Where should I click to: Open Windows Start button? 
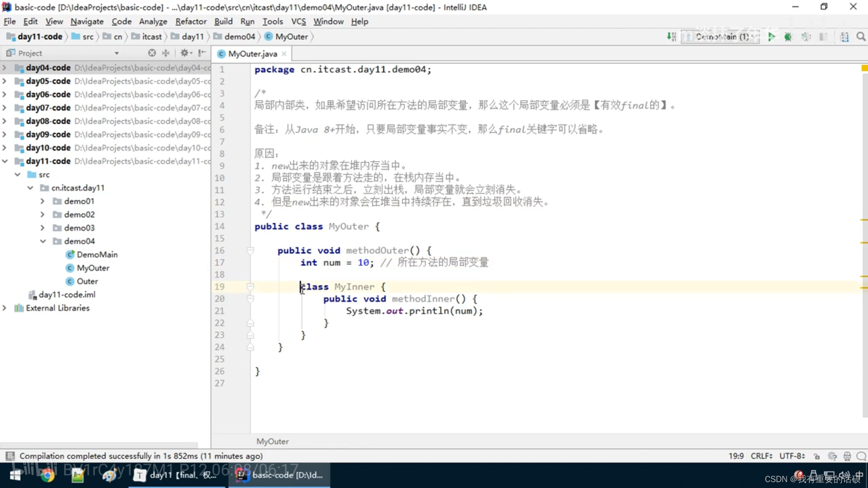coord(16,475)
